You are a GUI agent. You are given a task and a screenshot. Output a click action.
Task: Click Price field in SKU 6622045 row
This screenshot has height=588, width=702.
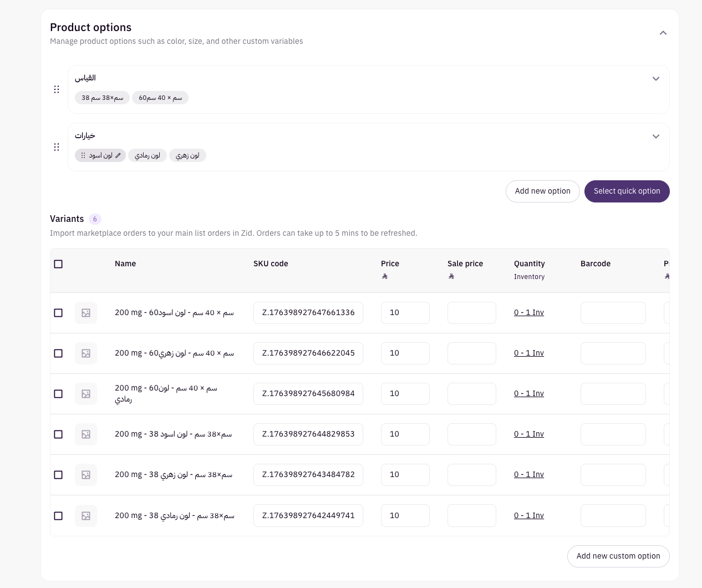(405, 353)
